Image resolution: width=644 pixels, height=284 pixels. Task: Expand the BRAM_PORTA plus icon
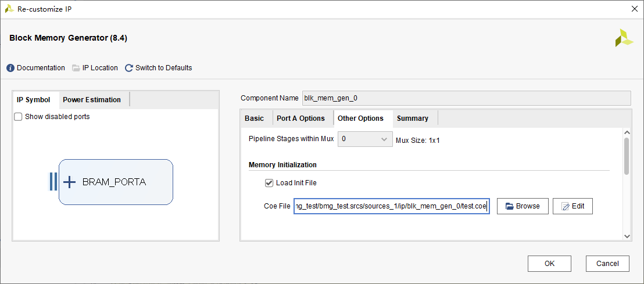pos(69,182)
